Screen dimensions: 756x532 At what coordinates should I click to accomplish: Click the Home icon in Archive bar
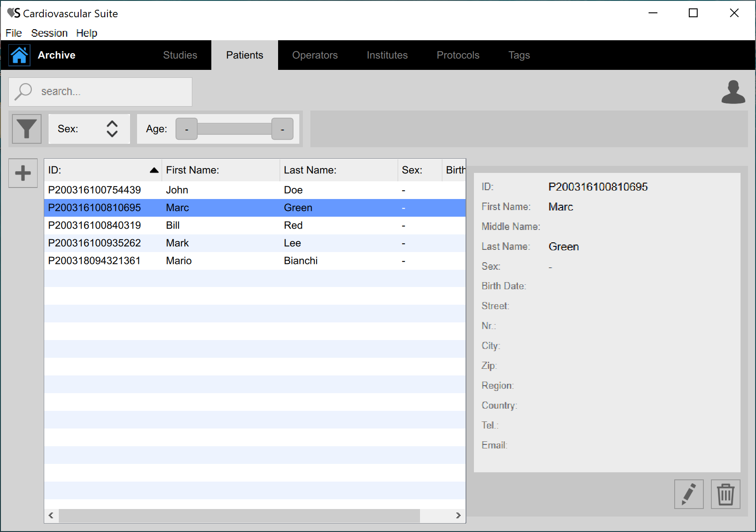pyautogui.click(x=19, y=55)
